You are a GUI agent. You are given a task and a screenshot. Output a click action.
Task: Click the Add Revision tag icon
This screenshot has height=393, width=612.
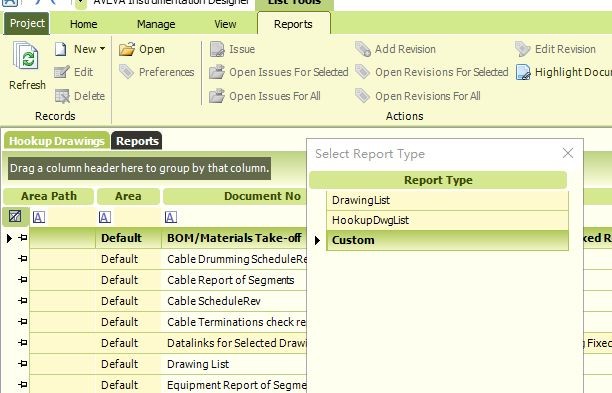363,49
